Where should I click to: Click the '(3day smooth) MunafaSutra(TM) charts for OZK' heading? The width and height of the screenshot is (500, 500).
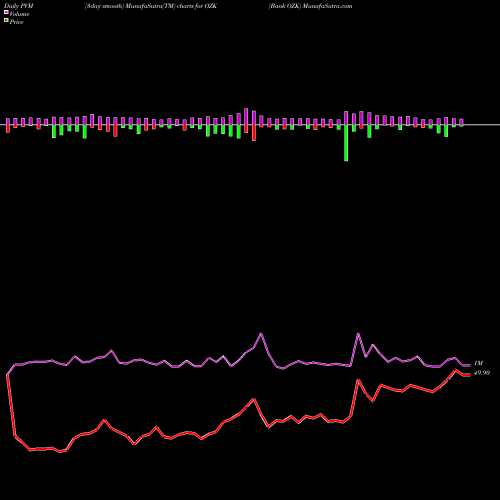click(x=151, y=6)
